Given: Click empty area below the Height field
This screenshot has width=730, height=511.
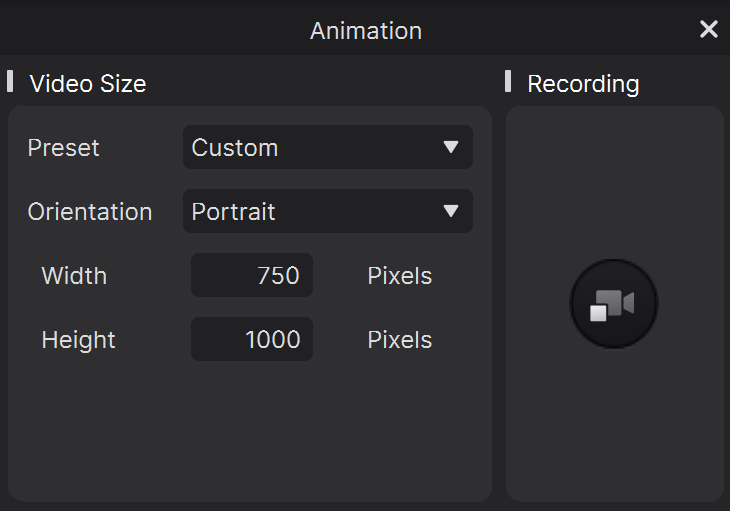Looking at the screenshot, I should click(x=250, y=430).
